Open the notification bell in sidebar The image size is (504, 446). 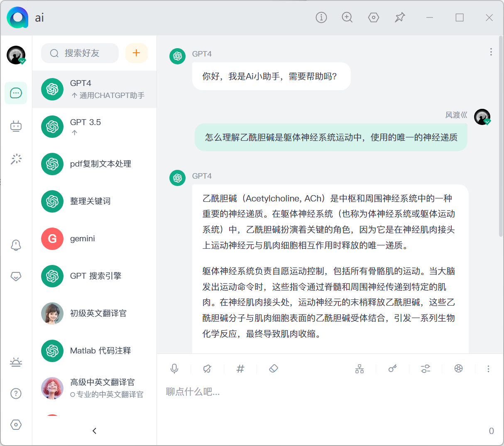click(x=16, y=245)
